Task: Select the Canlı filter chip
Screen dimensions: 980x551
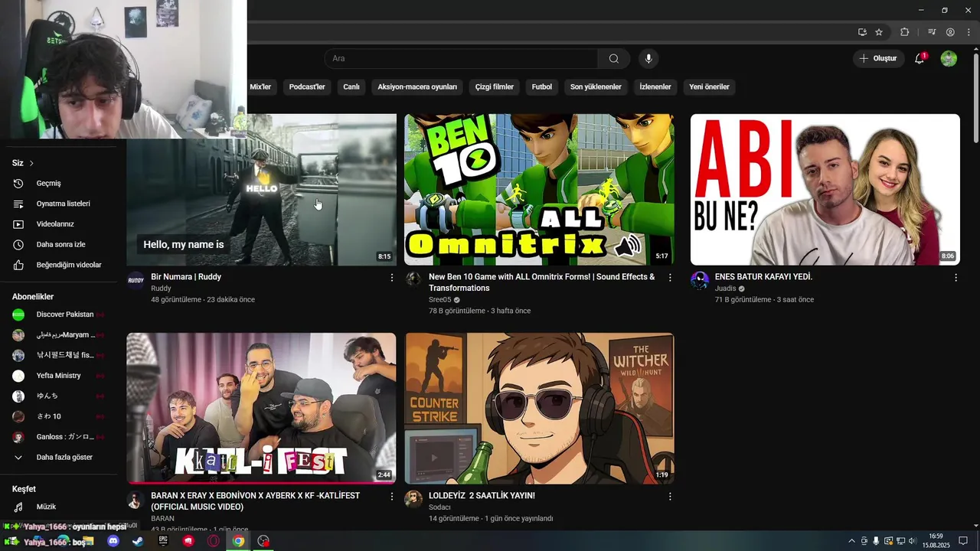Action: coord(351,86)
